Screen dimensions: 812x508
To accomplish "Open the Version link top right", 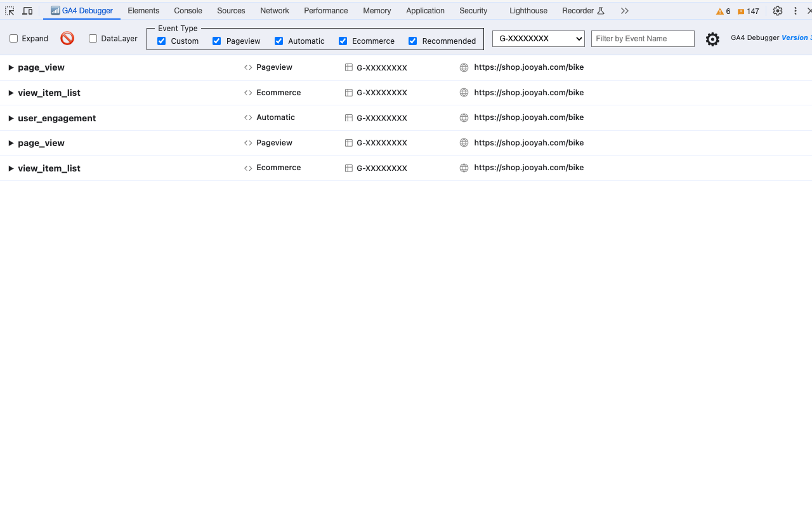I will point(794,37).
